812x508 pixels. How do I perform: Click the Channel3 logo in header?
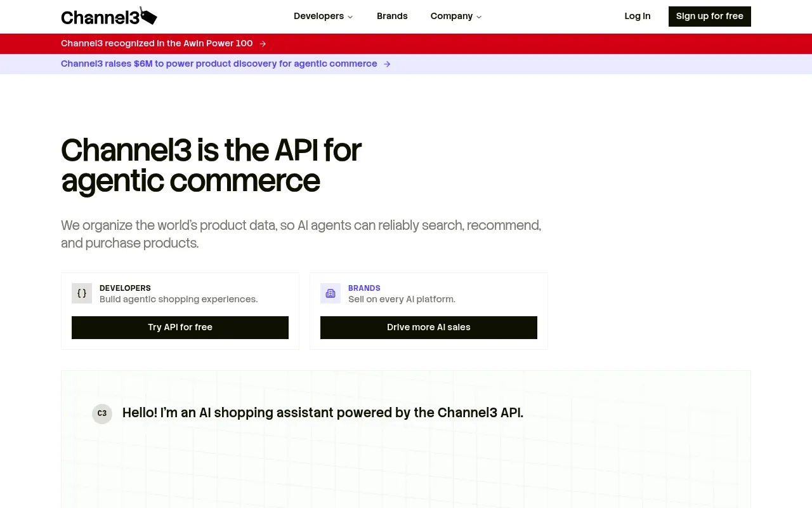[109, 17]
